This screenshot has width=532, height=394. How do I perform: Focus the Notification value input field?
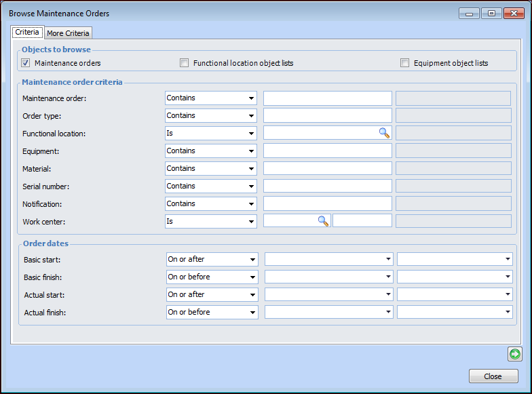(x=327, y=204)
